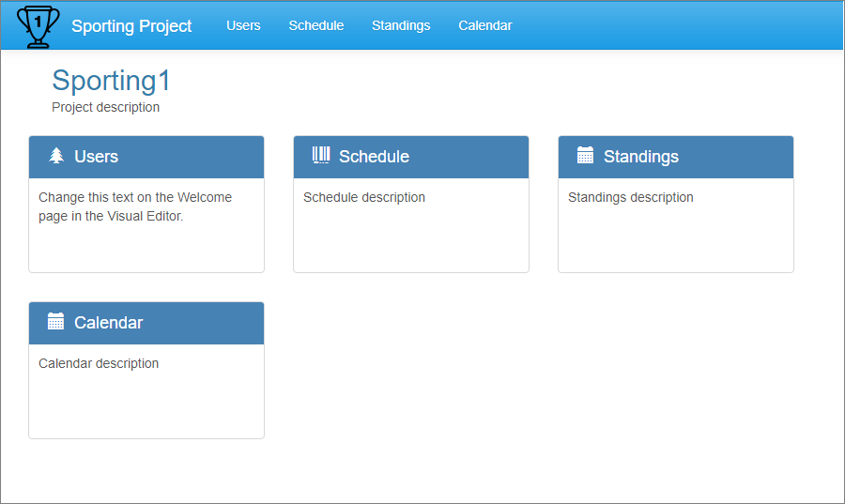Screen dimensions: 845x504
Task: Click the tree icon on Users card
Action: 56,156
